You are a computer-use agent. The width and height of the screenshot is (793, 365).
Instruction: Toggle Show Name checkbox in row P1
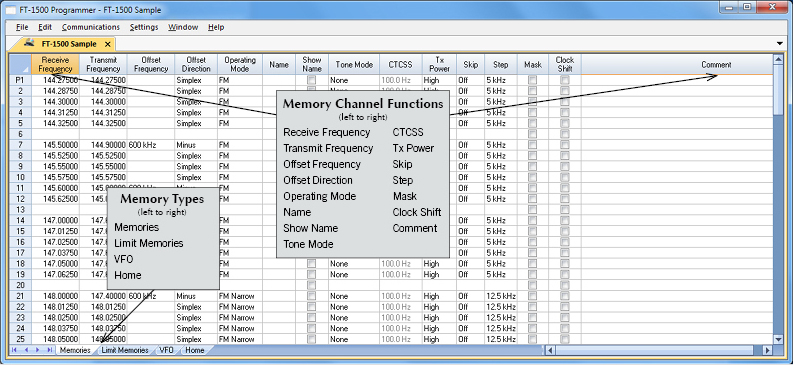(312, 80)
